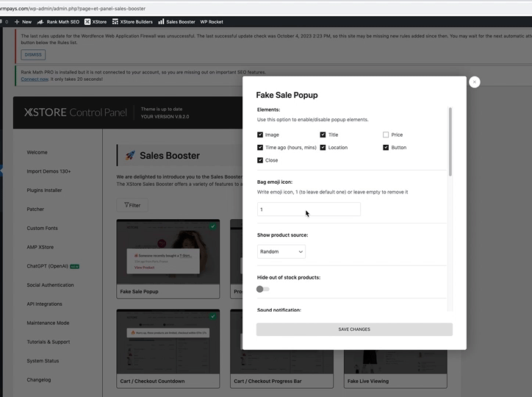The width and height of the screenshot is (532, 397).
Task: Uncheck the Image element checkbox
Action: tap(260, 135)
